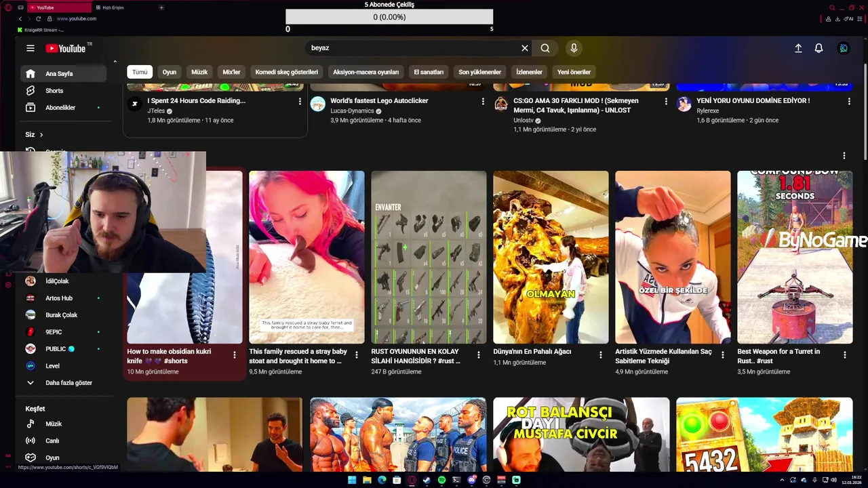
Task: Open Spotify from the taskbar
Action: click(x=441, y=480)
